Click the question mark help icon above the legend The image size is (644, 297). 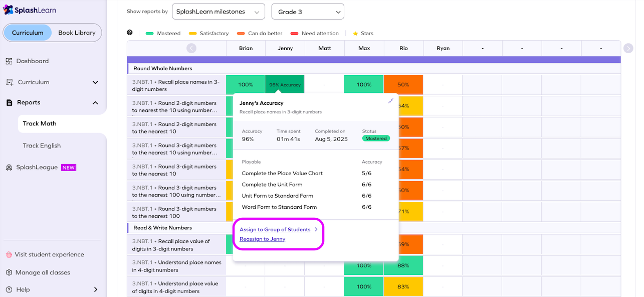(x=129, y=33)
